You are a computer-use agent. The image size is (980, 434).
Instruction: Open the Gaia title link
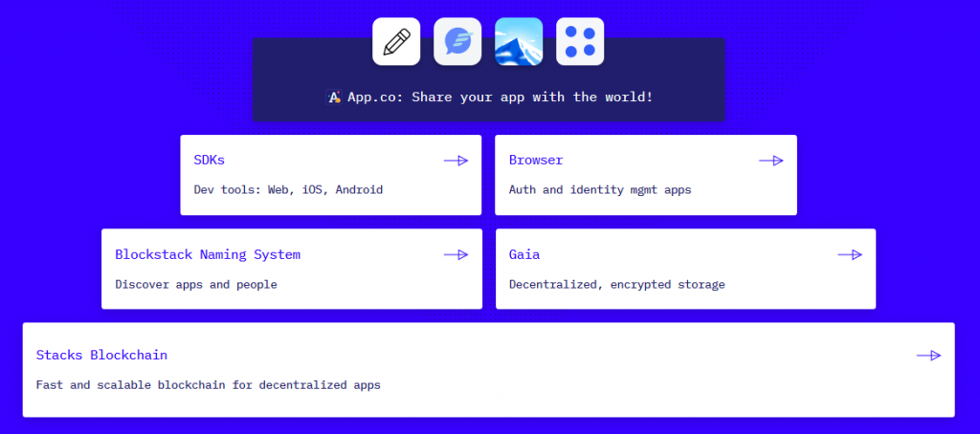coord(524,254)
